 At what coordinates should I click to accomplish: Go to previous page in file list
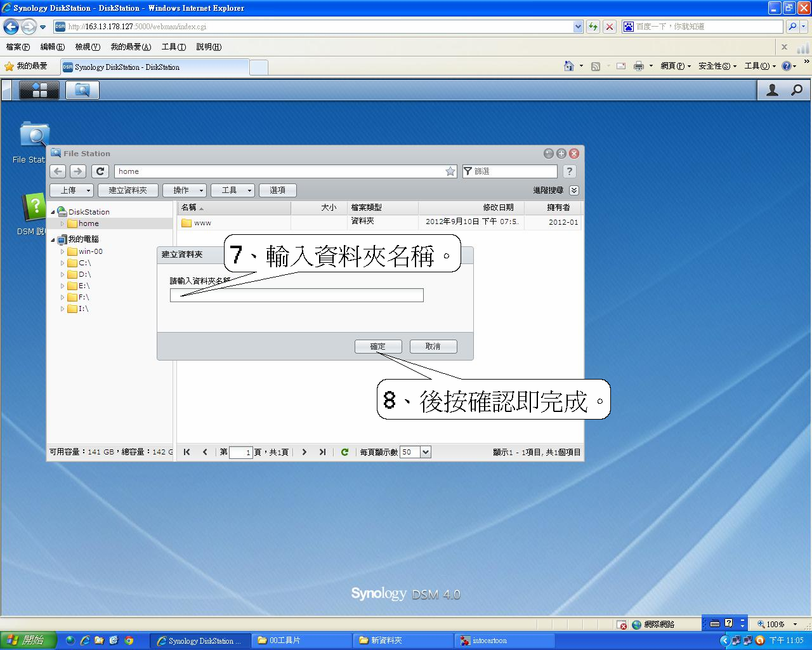204,452
